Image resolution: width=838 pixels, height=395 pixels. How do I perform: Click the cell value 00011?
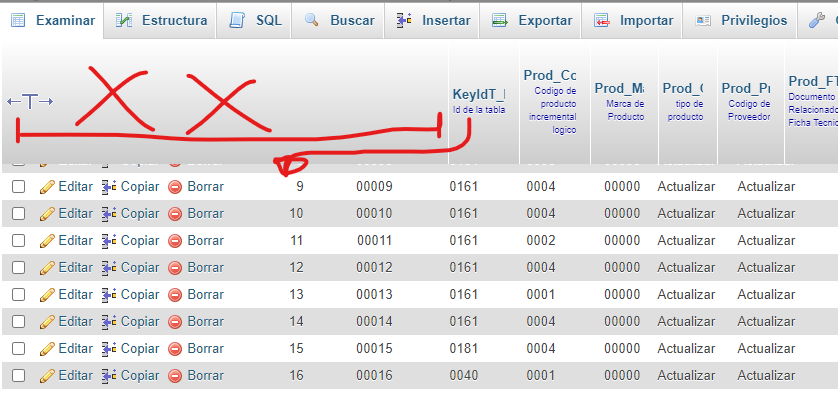click(x=374, y=241)
